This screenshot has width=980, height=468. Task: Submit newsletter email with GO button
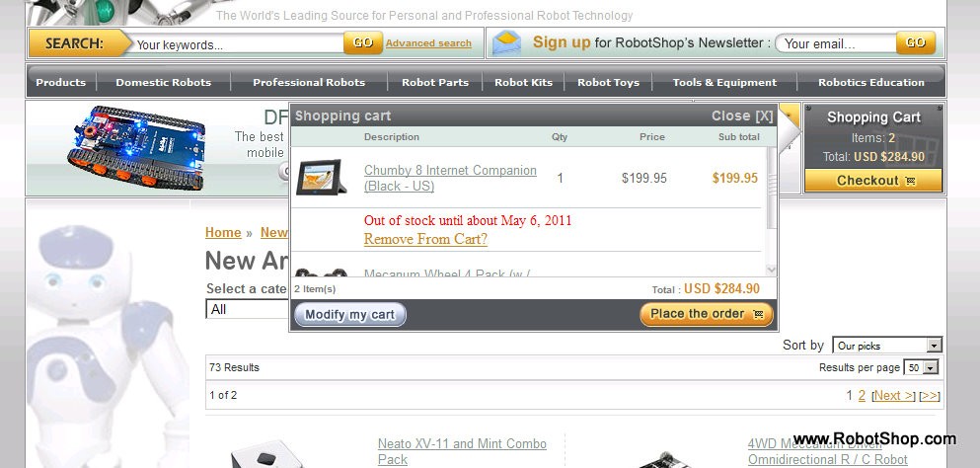coord(916,43)
